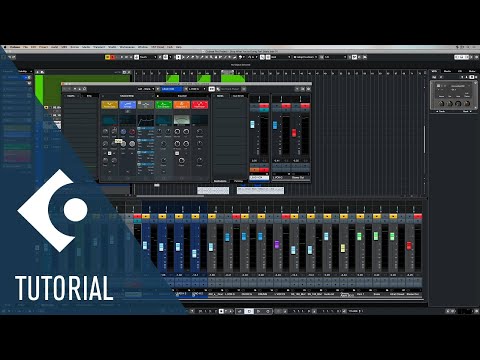
Task: Click transport Stop button
Action: coord(249,311)
